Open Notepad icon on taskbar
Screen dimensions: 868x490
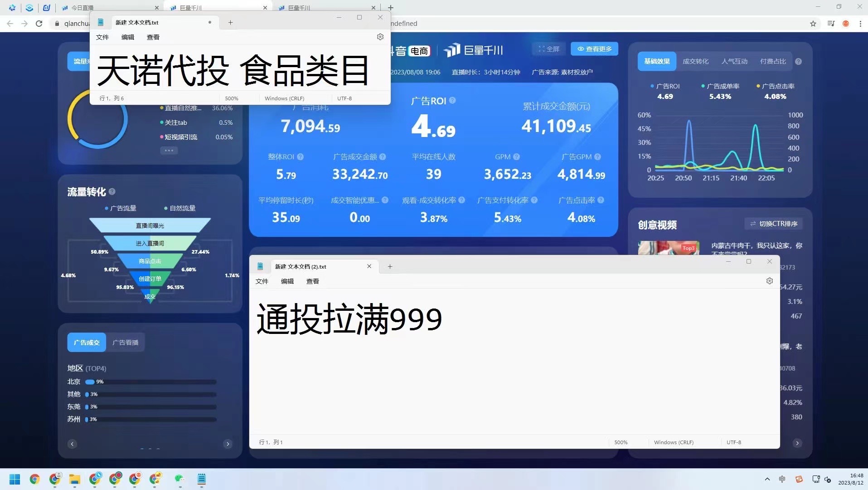(x=201, y=479)
